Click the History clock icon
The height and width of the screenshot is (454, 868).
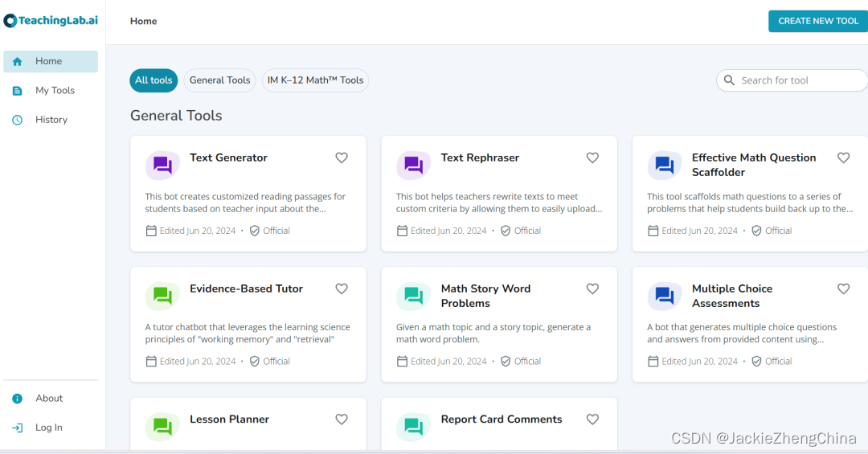click(17, 120)
